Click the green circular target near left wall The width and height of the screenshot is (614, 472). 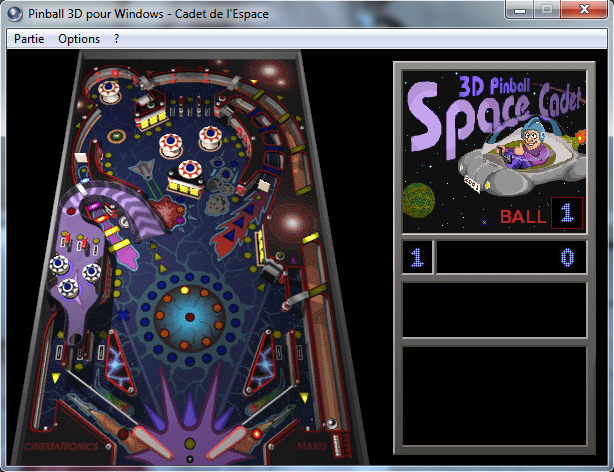116,136
